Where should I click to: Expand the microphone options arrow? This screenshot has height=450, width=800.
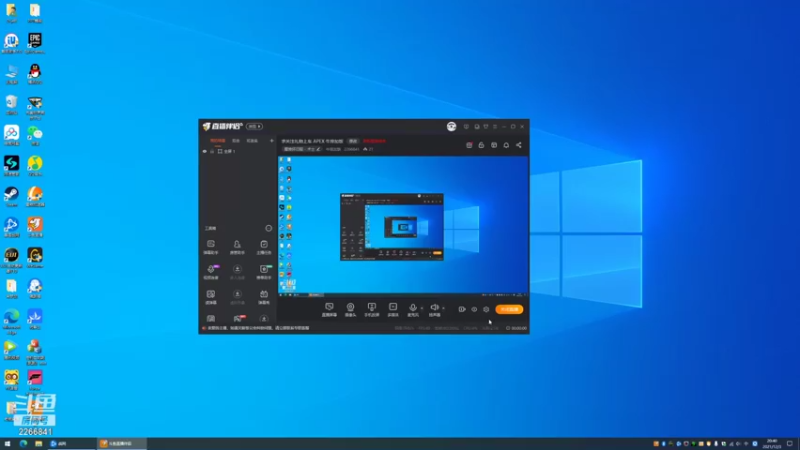421,308
